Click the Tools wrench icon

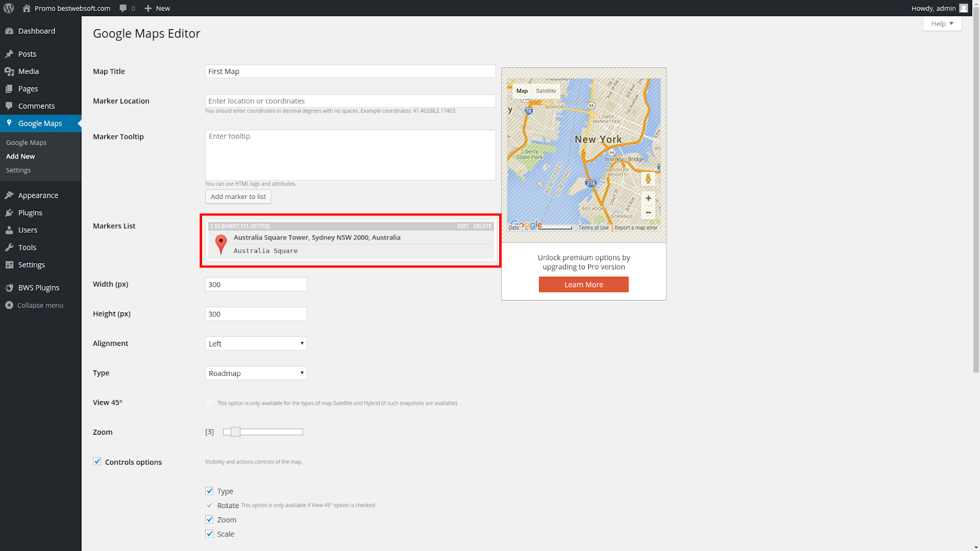pos(9,247)
